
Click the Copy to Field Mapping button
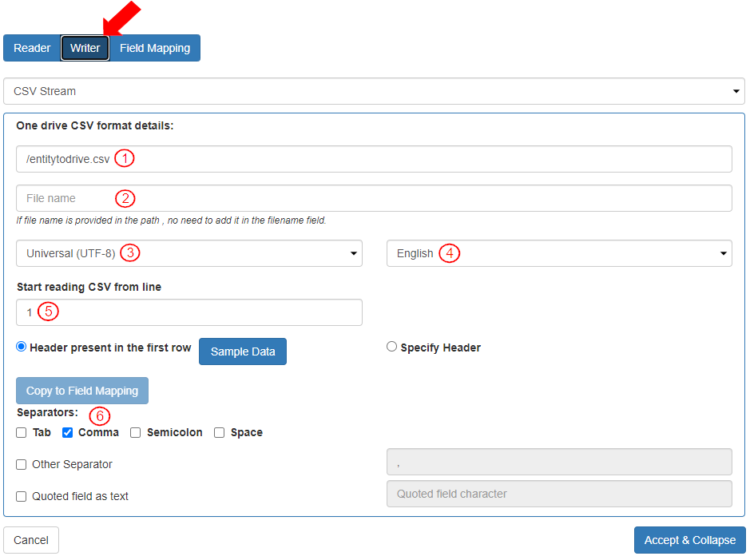82,391
